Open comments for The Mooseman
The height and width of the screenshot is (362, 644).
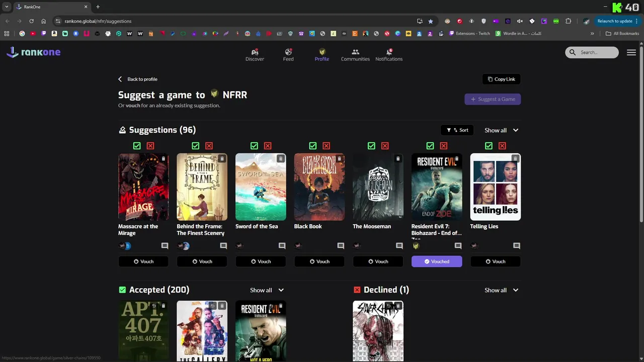(399, 246)
